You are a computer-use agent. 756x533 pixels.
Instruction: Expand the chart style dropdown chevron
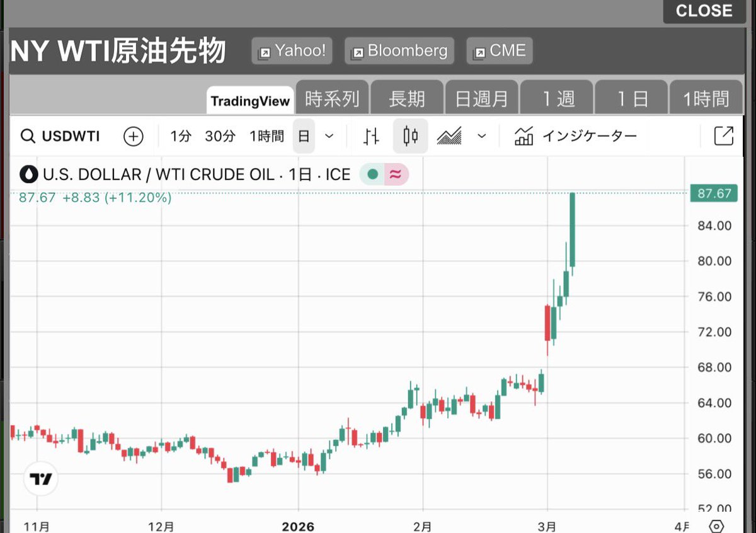[482, 136]
